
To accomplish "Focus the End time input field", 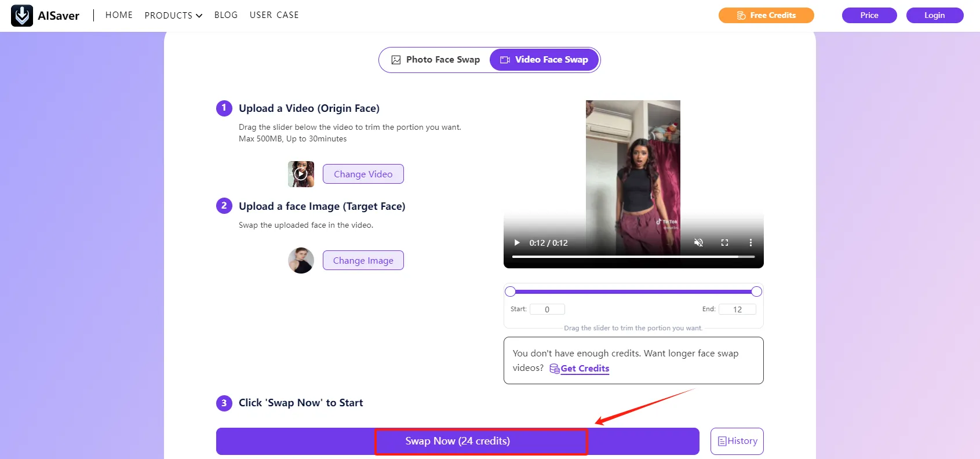I will tap(737, 309).
